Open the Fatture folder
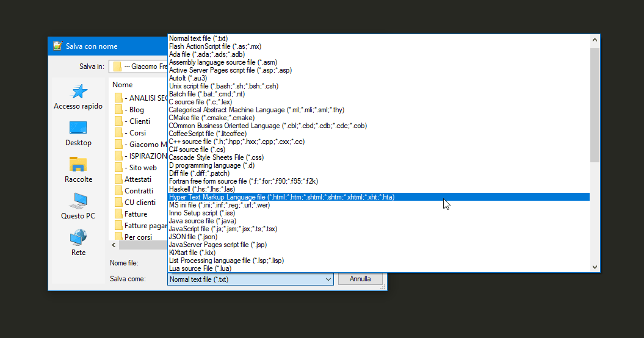Image resolution: width=644 pixels, height=338 pixels. click(x=131, y=214)
